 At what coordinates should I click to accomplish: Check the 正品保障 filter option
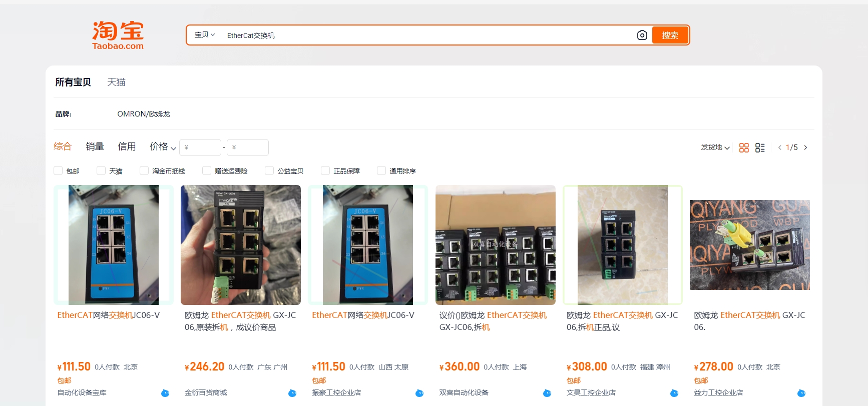coord(325,170)
